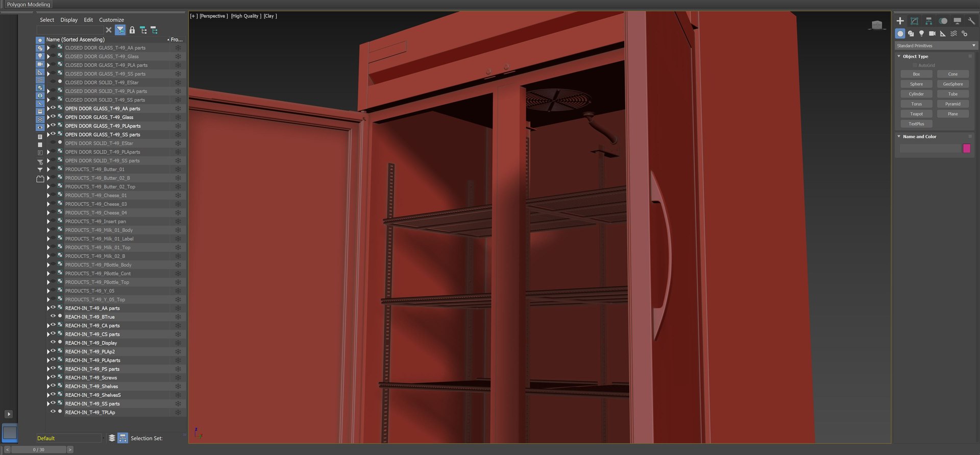The width and height of the screenshot is (980, 455).
Task: Toggle the display frozen objects snowflake filter
Action: (40, 119)
